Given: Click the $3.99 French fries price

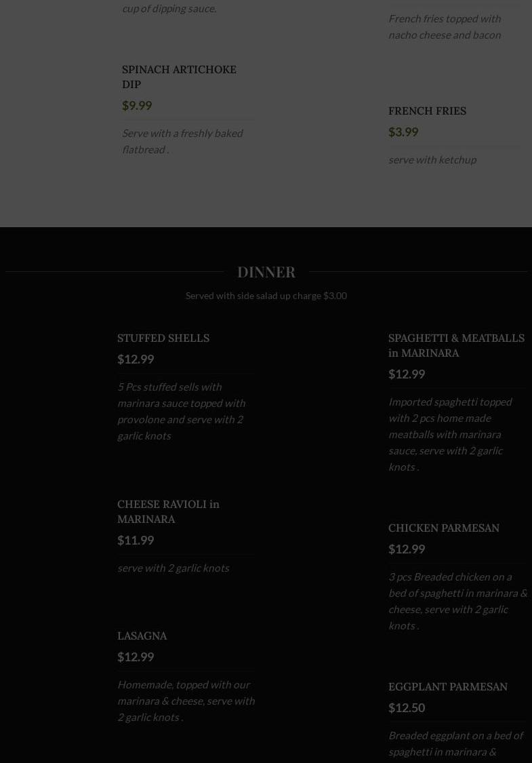Looking at the screenshot, I should tap(403, 132).
